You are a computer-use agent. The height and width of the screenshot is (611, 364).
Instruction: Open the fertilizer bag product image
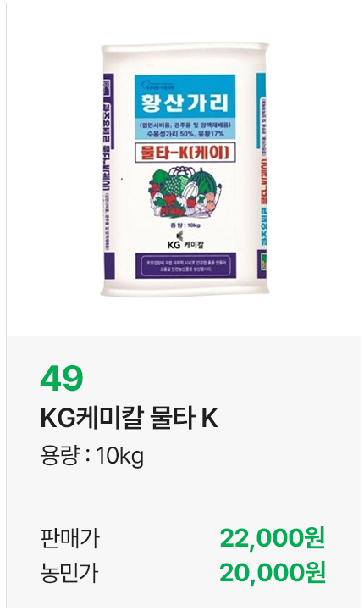pos(185,169)
